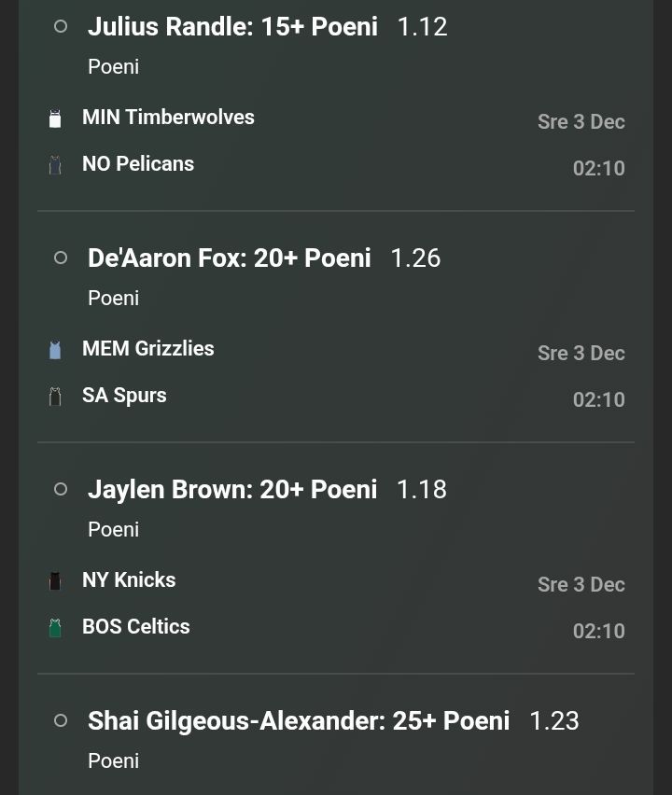This screenshot has height=795, width=672.
Task: Open the MEM Grizzlies team name
Action: (x=148, y=349)
